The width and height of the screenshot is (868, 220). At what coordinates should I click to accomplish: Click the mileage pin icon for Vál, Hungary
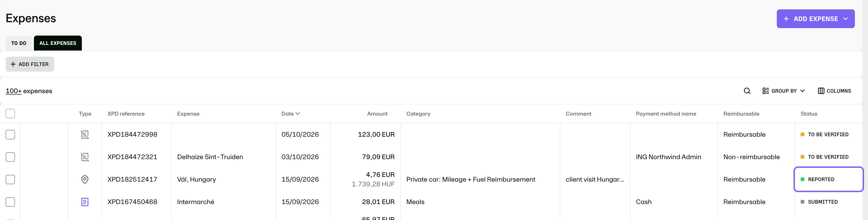coord(85,180)
